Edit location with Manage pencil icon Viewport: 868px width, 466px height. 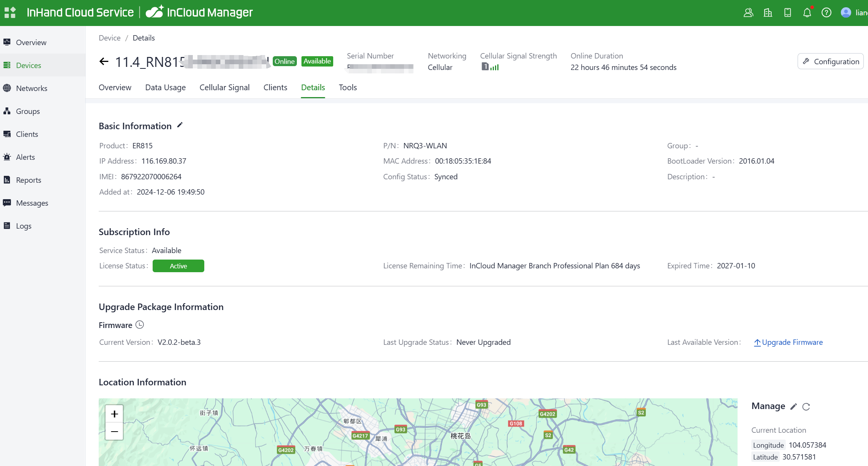pyautogui.click(x=794, y=407)
